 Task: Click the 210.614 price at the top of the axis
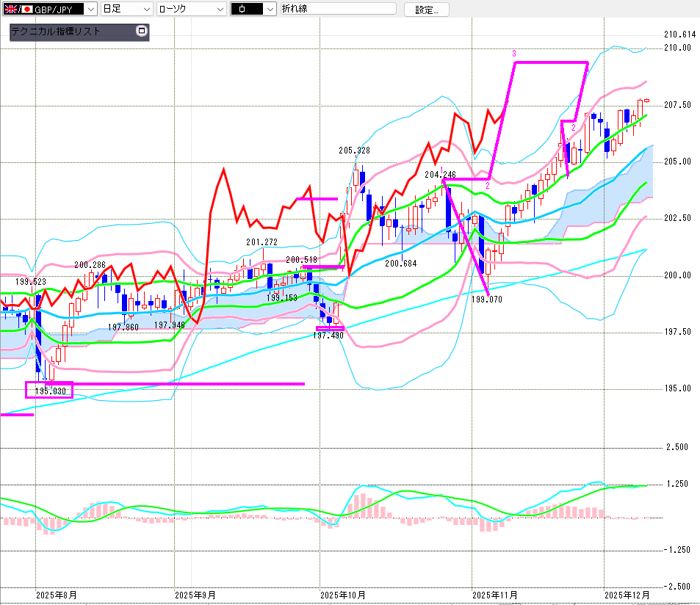(x=679, y=35)
